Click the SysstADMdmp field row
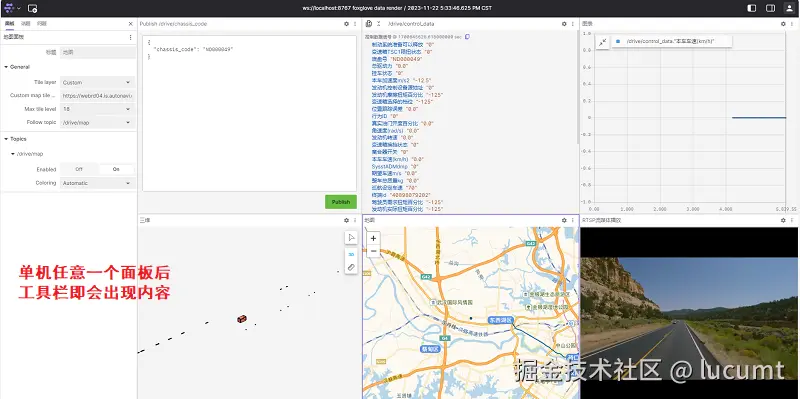This screenshot has width=800, height=399. click(395, 166)
